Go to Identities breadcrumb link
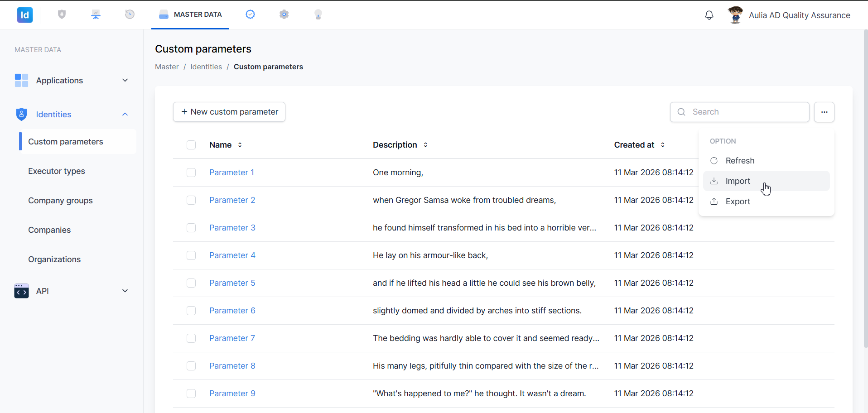Image resolution: width=868 pixels, height=413 pixels. click(206, 67)
